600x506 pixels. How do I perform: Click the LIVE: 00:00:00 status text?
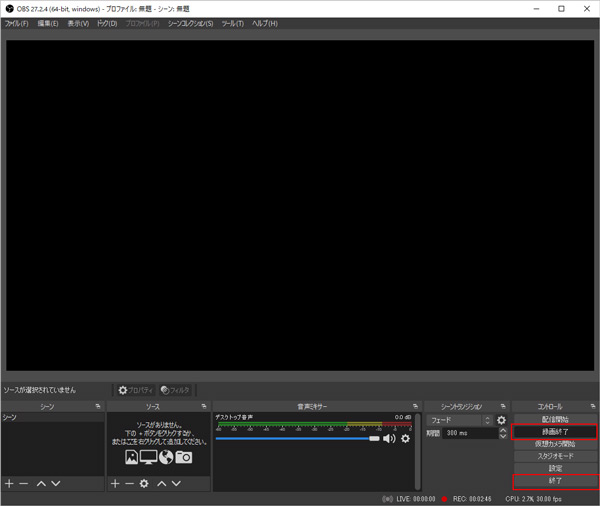pyautogui.click(x=416, y=499)
